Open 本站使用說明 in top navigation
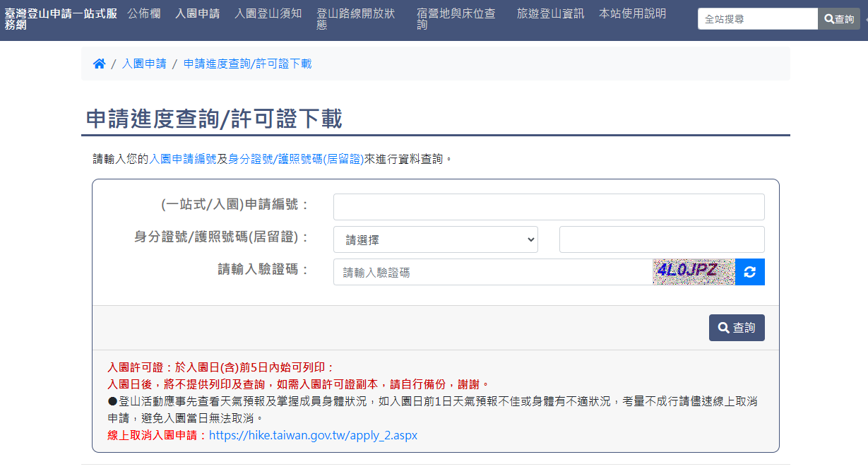This screenshot has height=469, width=868. pyautogui.click(x=632, y=13)
